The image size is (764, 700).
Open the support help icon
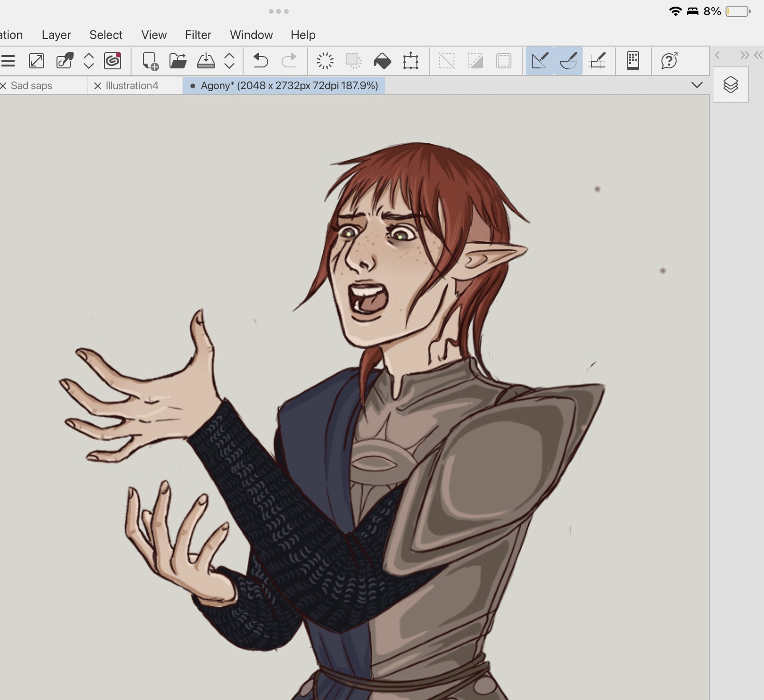pos(669,61)
